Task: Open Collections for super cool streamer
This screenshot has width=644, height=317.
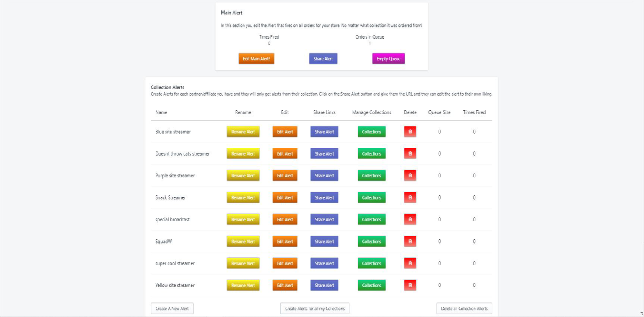Action: coord(371,263)
